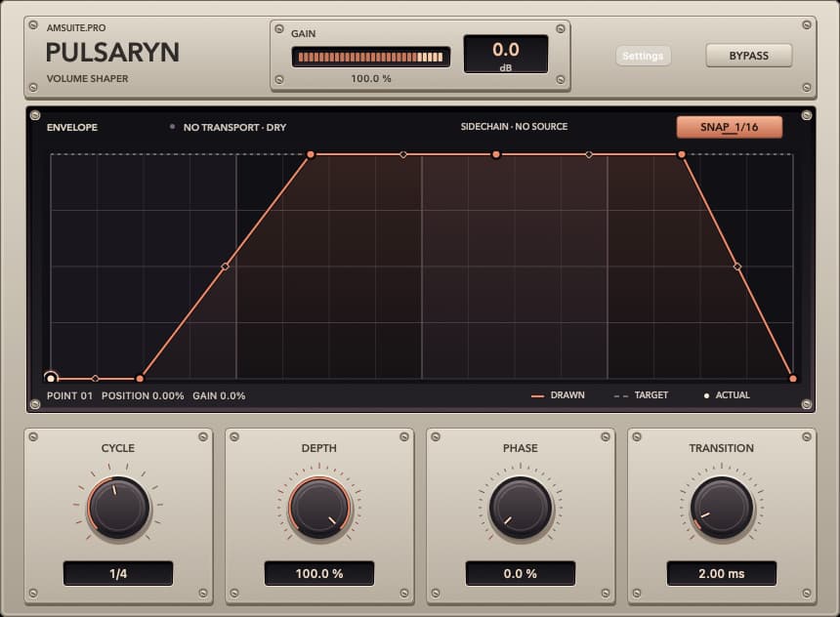Toggle the BYPASS button
This screenshot has width=840, height=617.
(748, 56)
